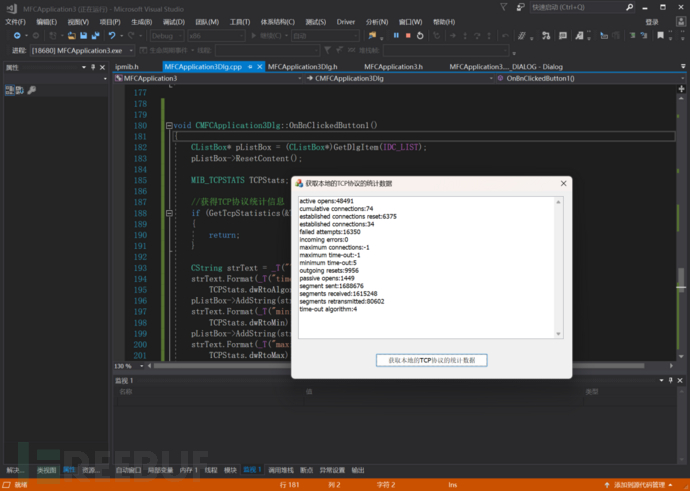Open the Driver menu
This screenshot has height=491, width=690.
coord(345,21)
